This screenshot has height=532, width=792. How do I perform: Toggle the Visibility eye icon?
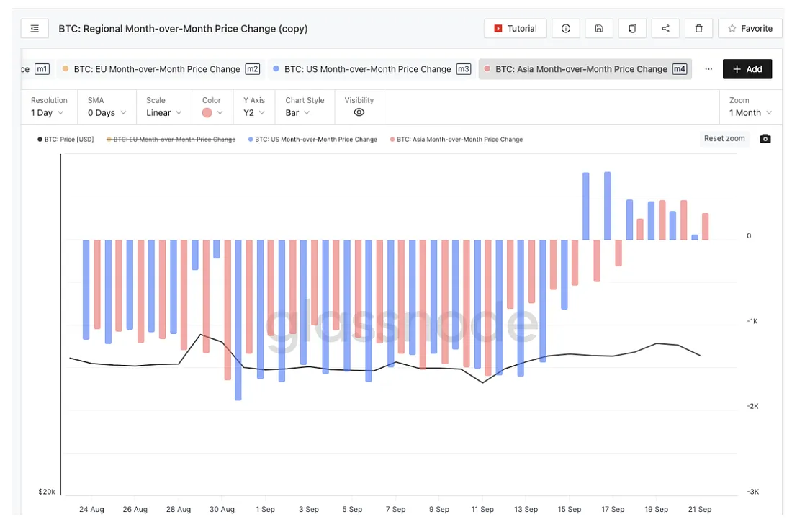[359, 113]
